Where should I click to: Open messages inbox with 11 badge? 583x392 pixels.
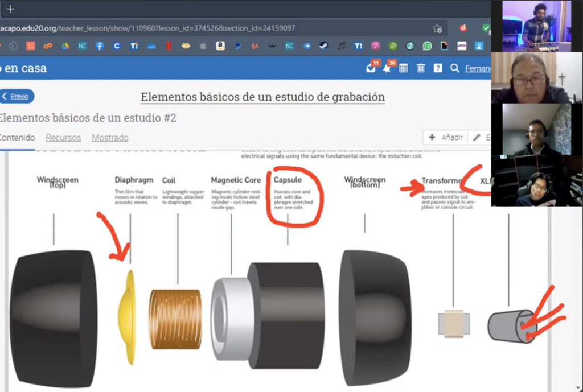(x=371, y=68)
